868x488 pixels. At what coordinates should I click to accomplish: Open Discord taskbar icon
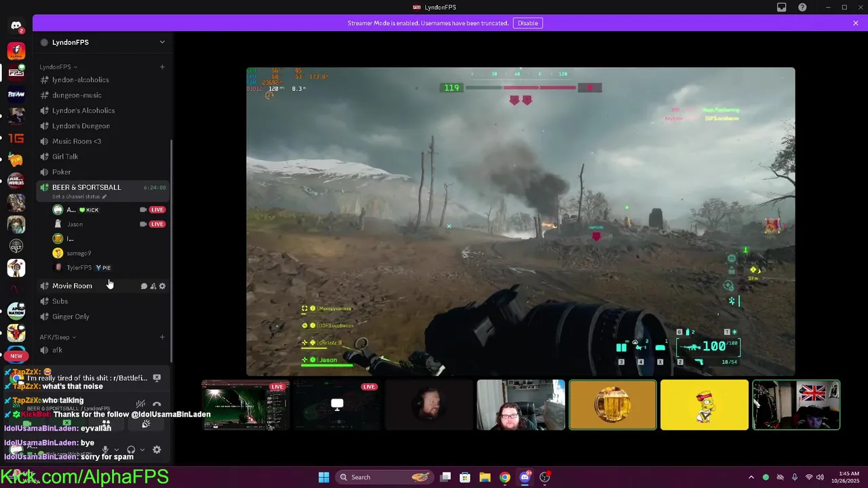tap(524, 477)
